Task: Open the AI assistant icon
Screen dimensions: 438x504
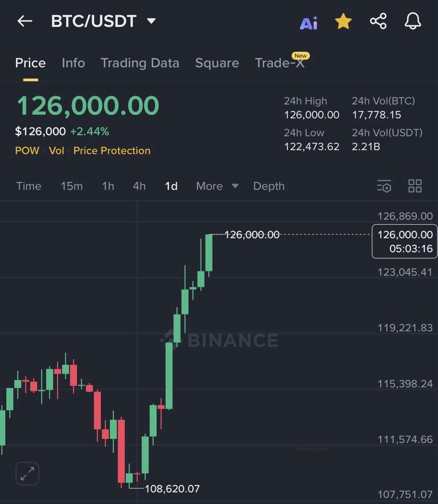Action: pos(309,23)
